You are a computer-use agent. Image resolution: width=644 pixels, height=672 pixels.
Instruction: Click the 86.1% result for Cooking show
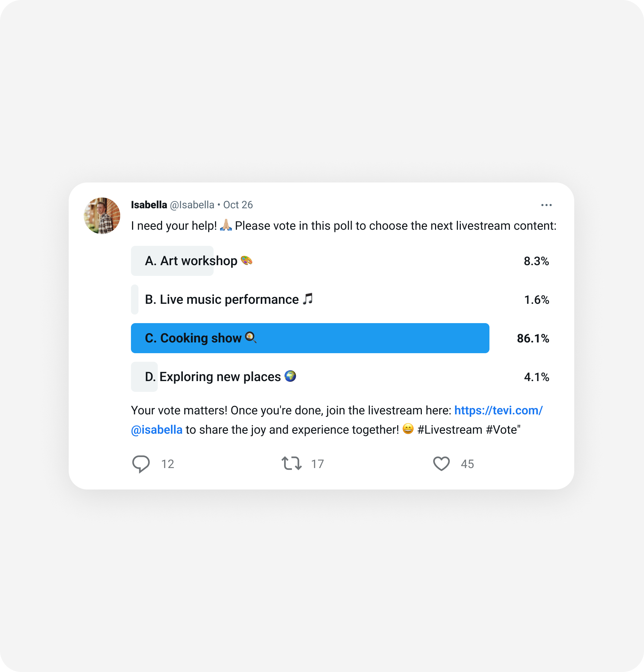click(533, 338)
